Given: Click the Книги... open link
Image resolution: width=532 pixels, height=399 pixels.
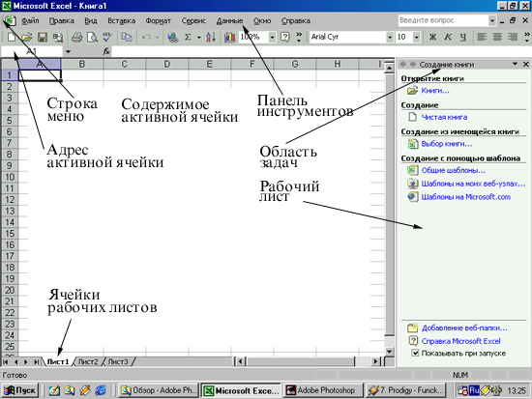Looking at the screenshot, I should pyautogui.click(x=435, y=91).
